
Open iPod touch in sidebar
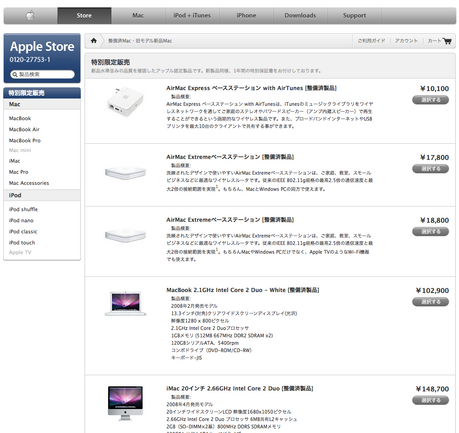click(22, 243)
